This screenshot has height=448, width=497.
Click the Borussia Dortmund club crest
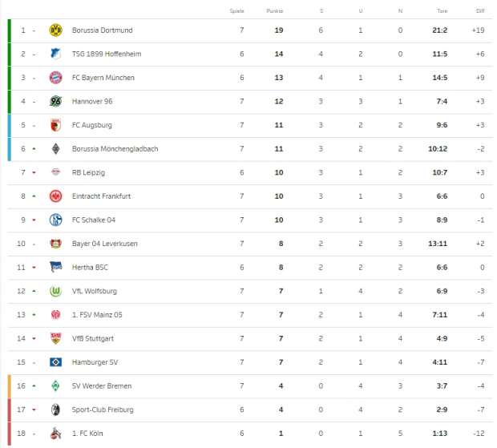[x=56, y=30]
